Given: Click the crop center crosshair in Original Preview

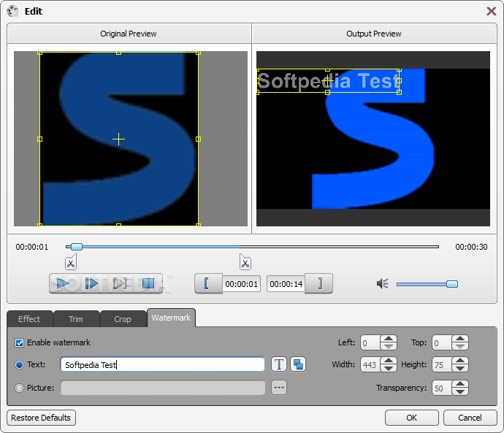Looking at the screenshot, I should tap(118, 139).
